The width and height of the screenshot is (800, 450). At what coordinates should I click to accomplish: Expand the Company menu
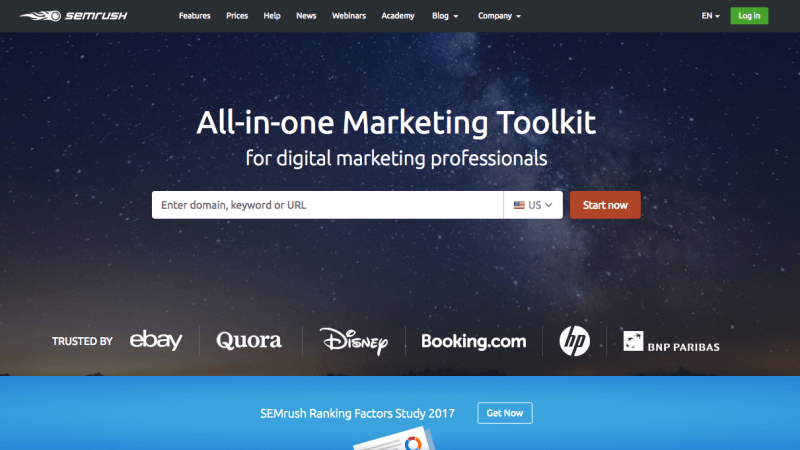pos(499,16)
